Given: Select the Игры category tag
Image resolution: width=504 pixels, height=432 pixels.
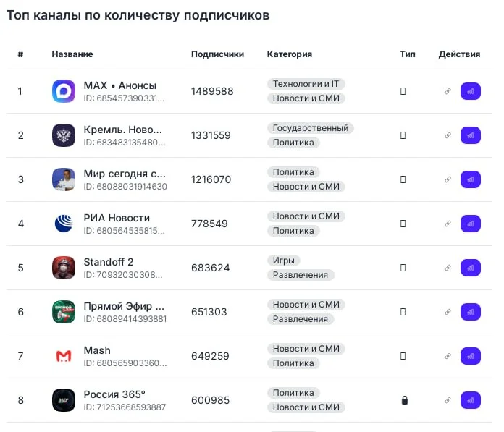Looking at the screenshot, I should (x=283, y=261).
